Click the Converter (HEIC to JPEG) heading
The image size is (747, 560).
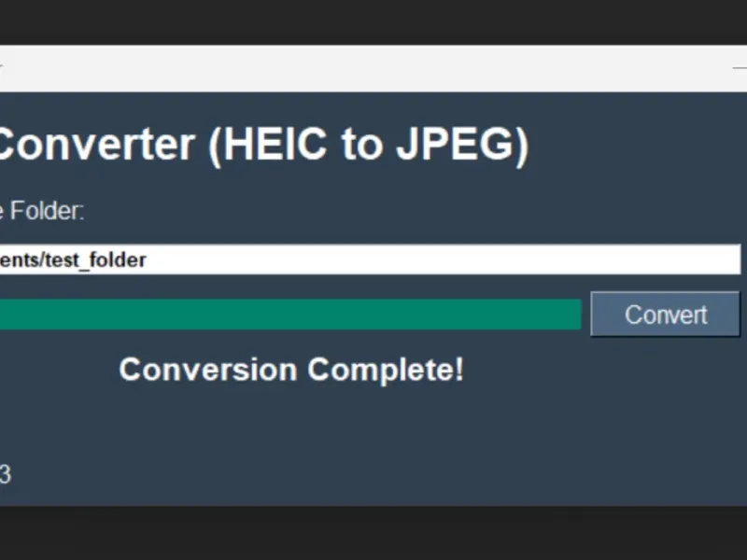261,146
